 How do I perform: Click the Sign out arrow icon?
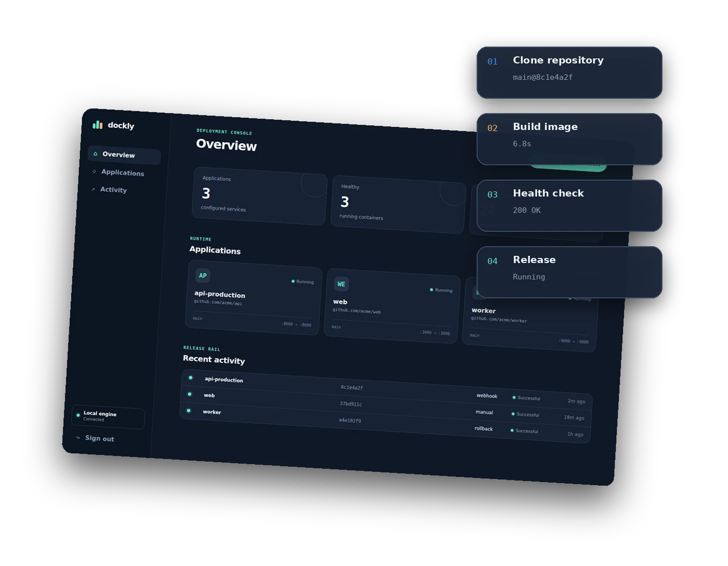[x=78, y=438]
